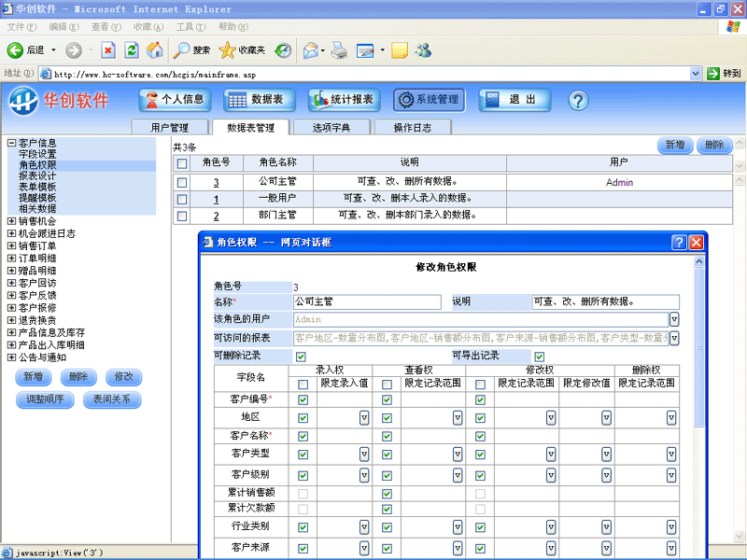747x560 pixels.
Task: Click the Print icon in toolbar
Action: tap(339, 50)
